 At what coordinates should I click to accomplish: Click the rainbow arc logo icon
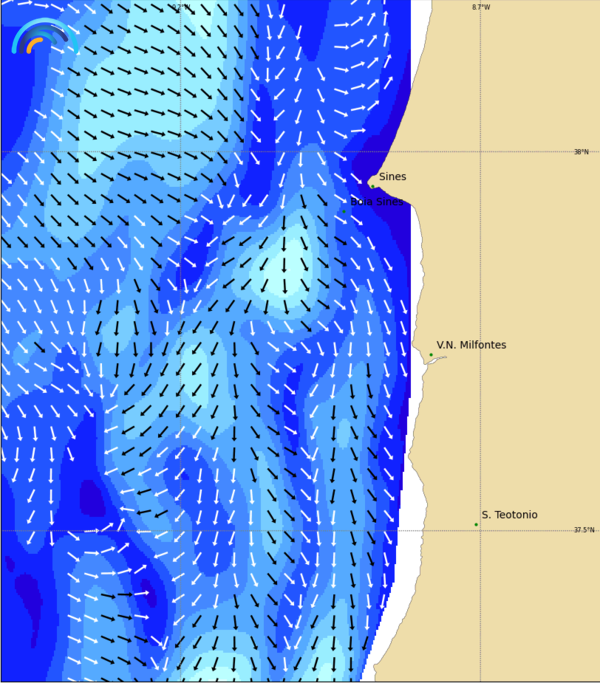coord(41,38)
